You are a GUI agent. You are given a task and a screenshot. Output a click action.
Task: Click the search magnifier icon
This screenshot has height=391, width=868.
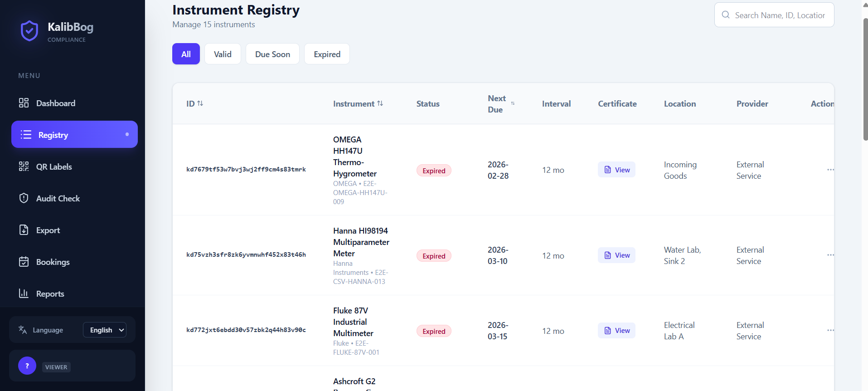point(726,15)
